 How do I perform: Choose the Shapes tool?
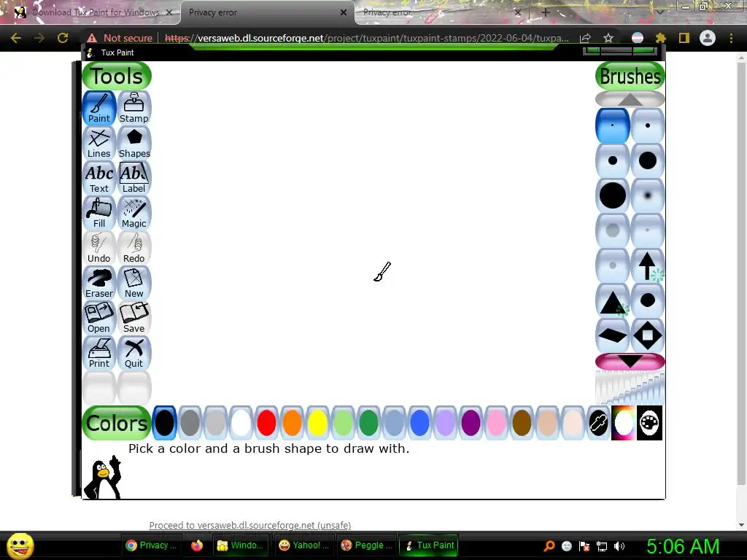pyautogui.click(x=134, y=143)
